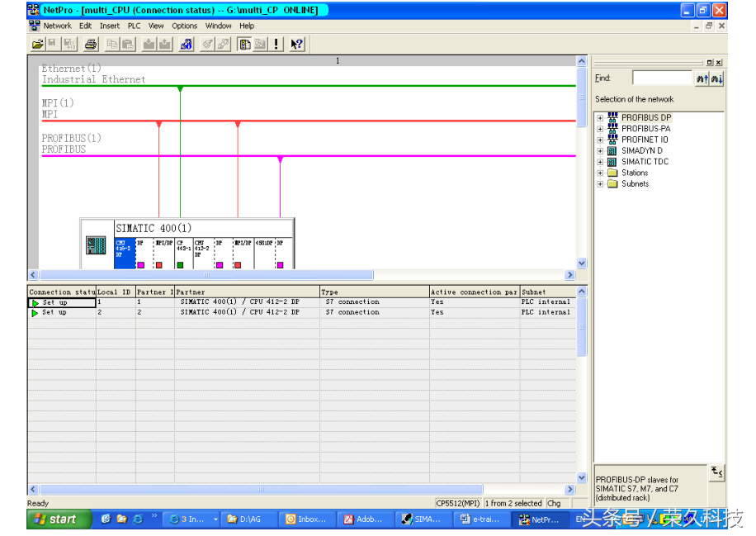
Task: Click the Partner column header
Action: [x=248, y=292]
